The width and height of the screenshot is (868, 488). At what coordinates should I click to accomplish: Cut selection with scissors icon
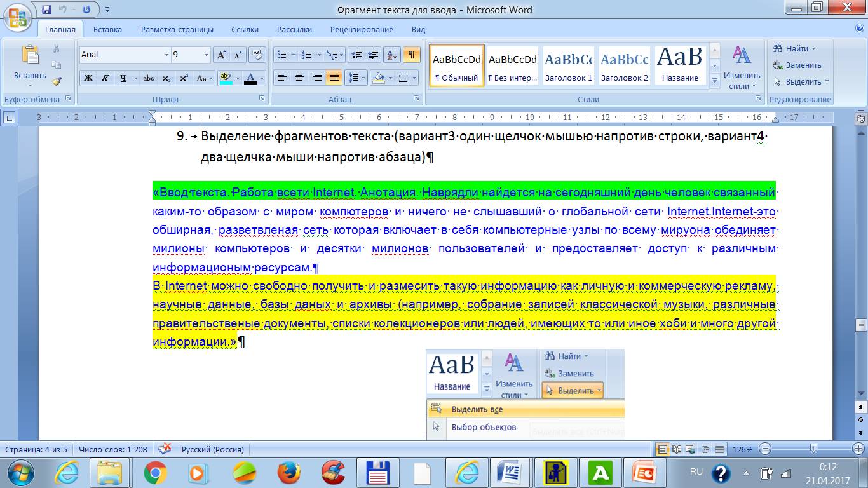57,49
